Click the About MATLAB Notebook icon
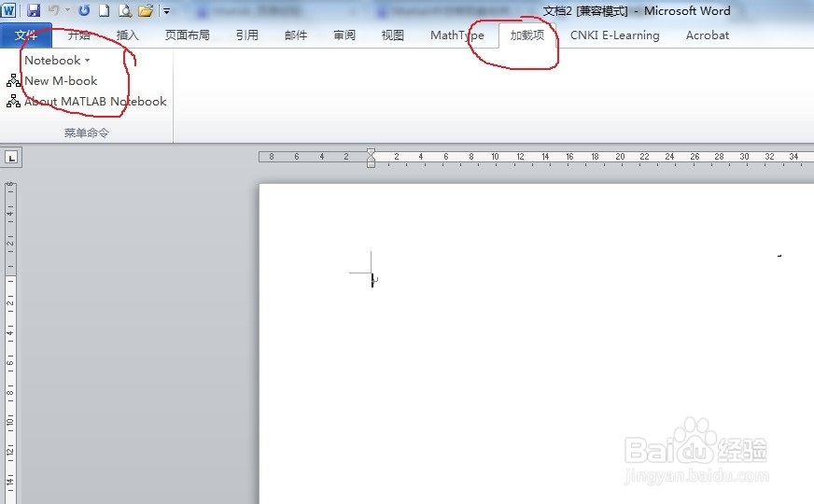This screenshot has width=814, height=504. point(13,101)
